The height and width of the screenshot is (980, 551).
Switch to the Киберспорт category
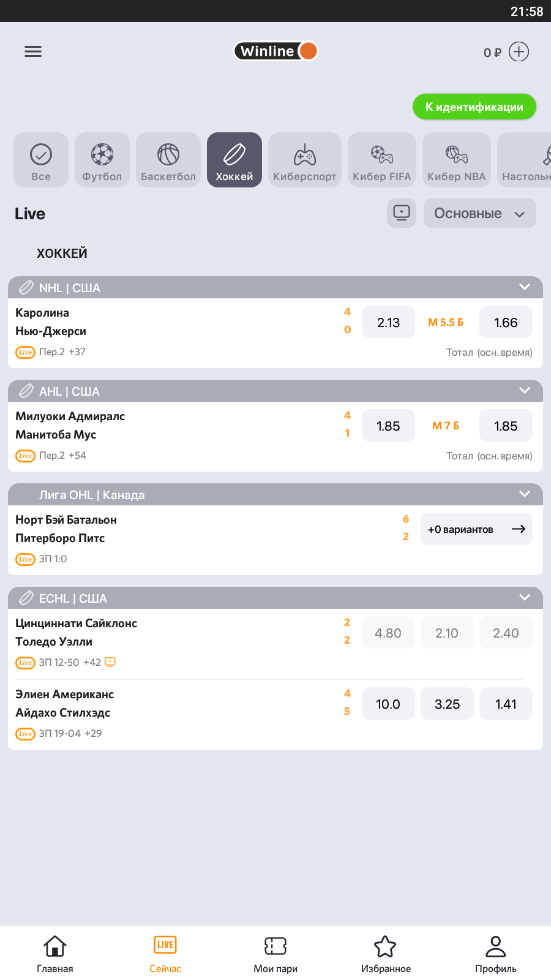point(304,160)
